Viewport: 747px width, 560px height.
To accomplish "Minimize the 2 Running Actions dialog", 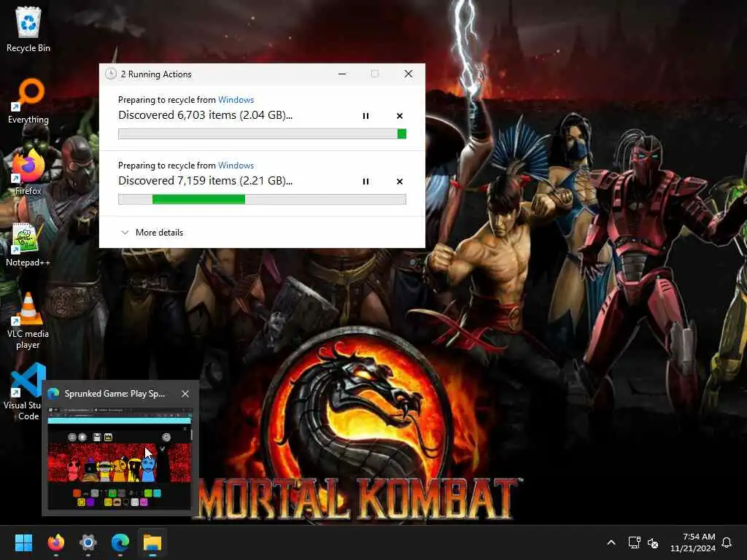I will tap(342, 74).
